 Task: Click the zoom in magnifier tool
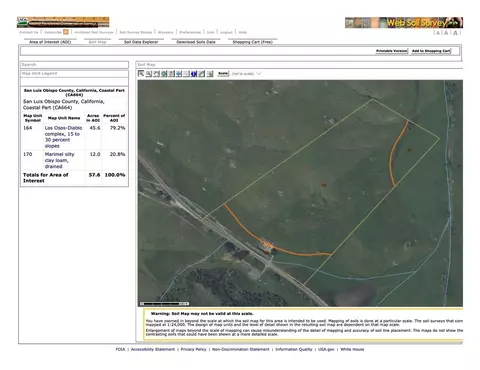(x=149, y=74)
